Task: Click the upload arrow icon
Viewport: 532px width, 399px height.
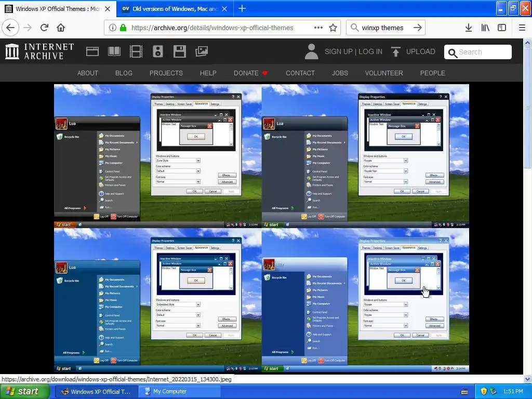Action: [x=395, y=51]
